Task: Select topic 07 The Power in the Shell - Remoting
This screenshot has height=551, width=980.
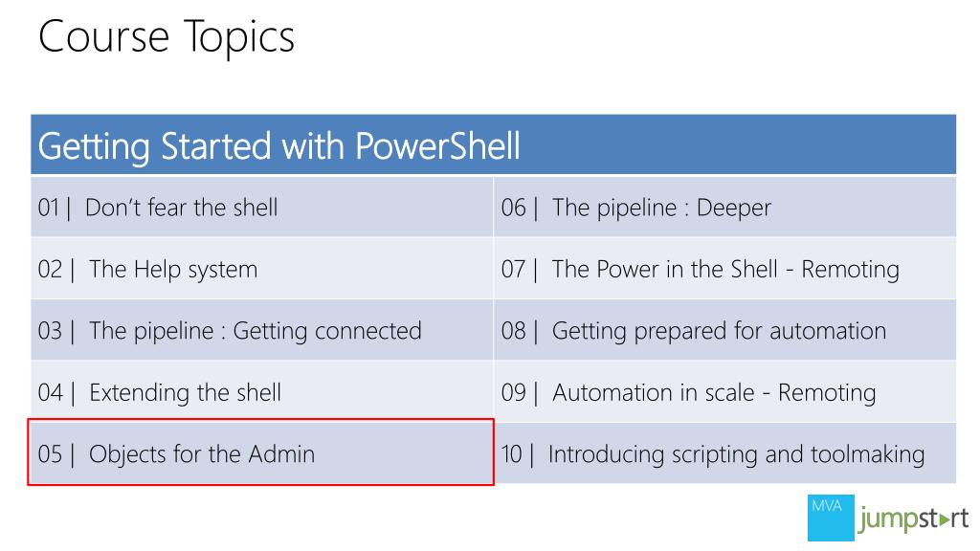Action: coord(725,269)
